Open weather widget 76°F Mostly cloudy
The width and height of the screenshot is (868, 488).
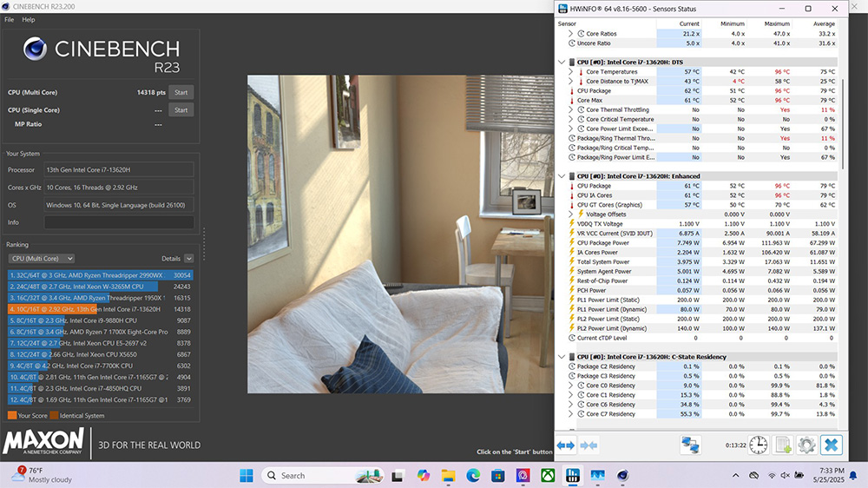click(42, 475)
